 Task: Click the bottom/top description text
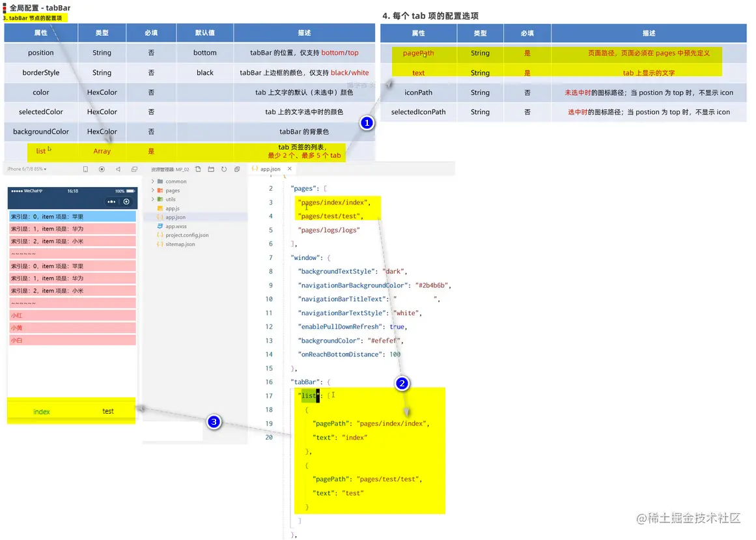tap(340, 53)
